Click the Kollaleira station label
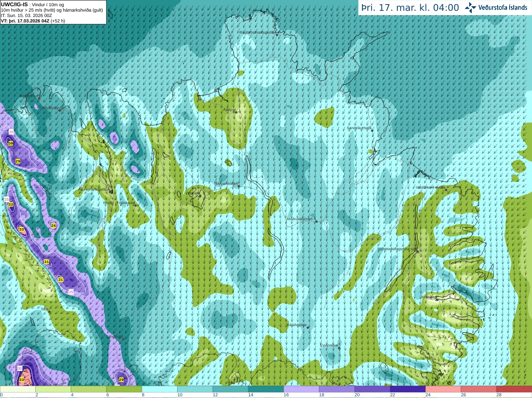This screenshot has height=398, width=532. click(429, 297)
